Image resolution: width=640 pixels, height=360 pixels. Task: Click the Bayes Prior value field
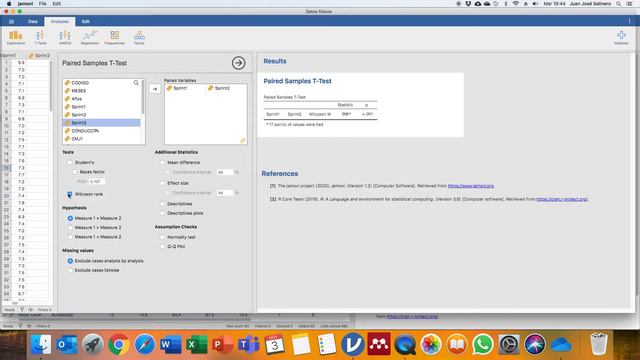(x=97, y=182)
